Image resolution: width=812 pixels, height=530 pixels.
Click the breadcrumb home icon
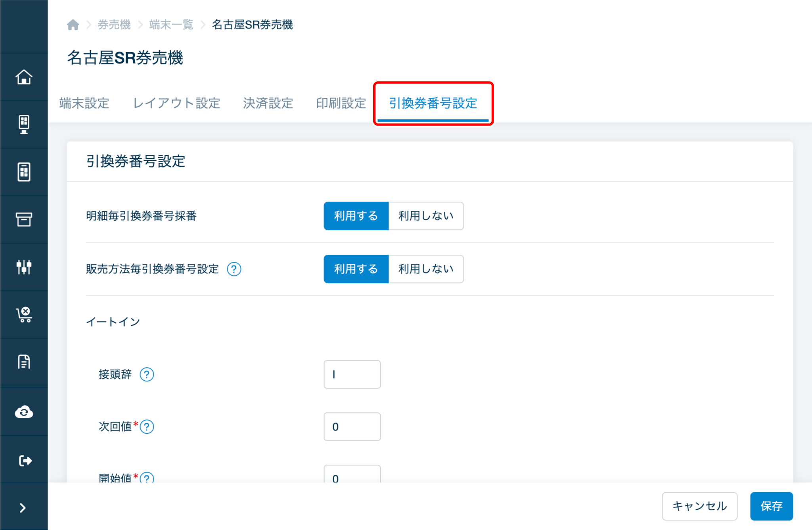pyautogui.click(x=73, y=25)
